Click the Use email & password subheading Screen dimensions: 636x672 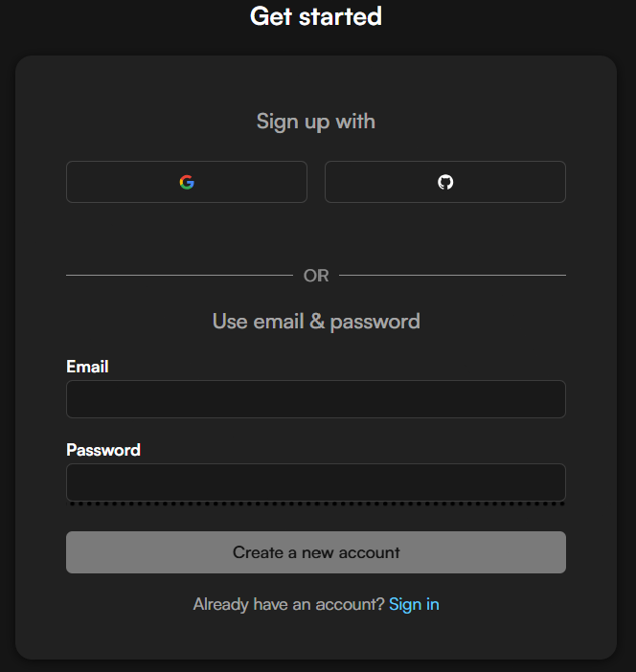pos(316,321)
